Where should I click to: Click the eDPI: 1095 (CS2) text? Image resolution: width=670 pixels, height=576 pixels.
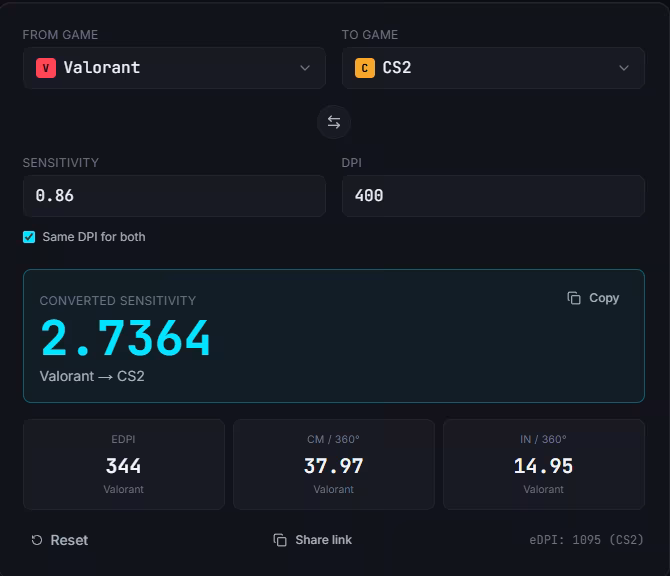tap(586, 540)
